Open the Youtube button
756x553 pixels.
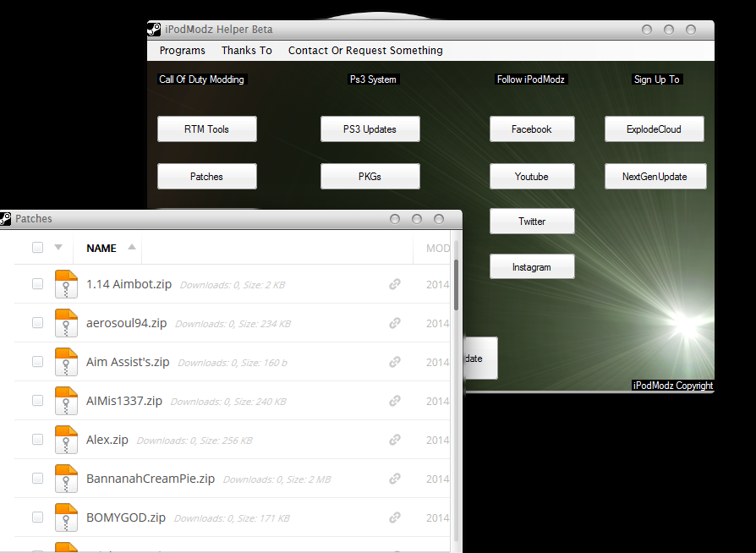coord(532,177)
